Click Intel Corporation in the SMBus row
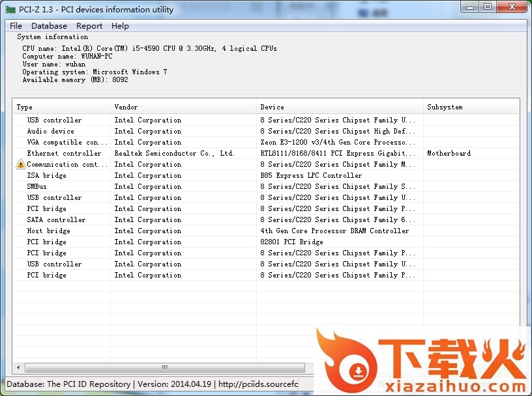This screenshot has height=396, width=532. click(148, 186)
